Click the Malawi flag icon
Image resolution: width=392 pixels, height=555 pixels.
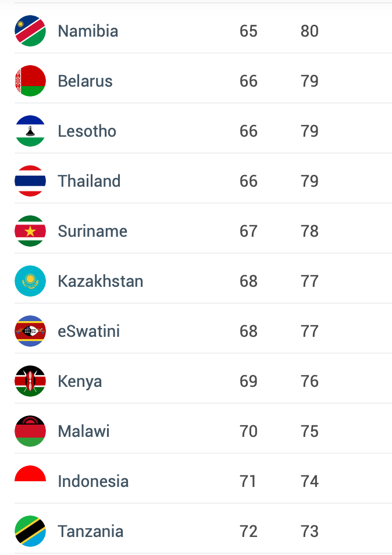30,431
